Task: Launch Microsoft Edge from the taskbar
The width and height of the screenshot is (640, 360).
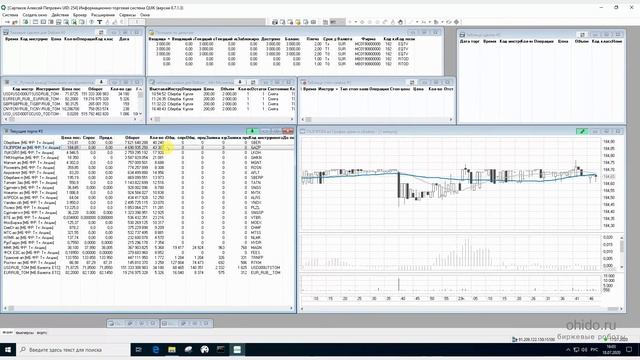Action: point(156,350)
